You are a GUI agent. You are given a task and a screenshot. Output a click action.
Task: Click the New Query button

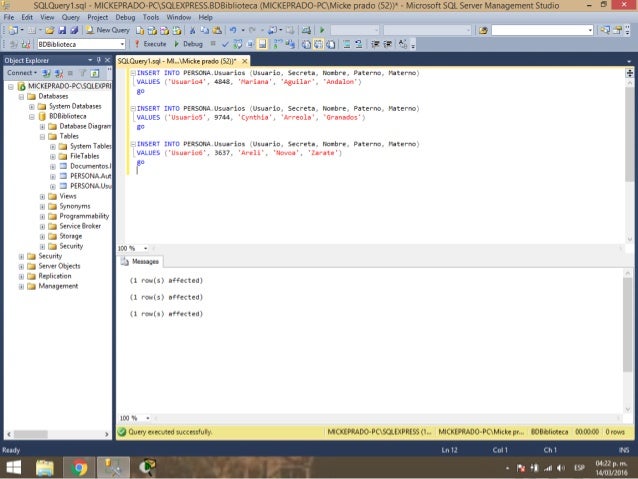tap(108, 30)
